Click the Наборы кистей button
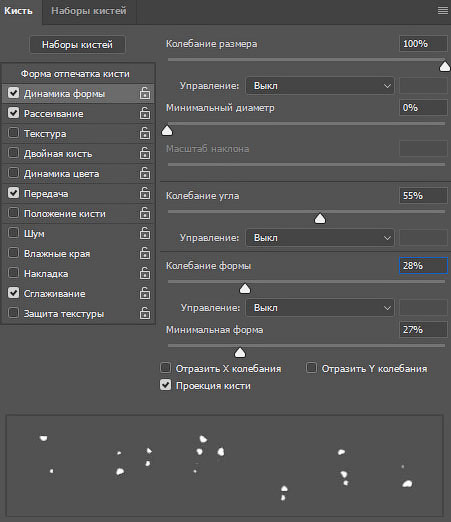This screenshot has width=451, height=522. 77,45
